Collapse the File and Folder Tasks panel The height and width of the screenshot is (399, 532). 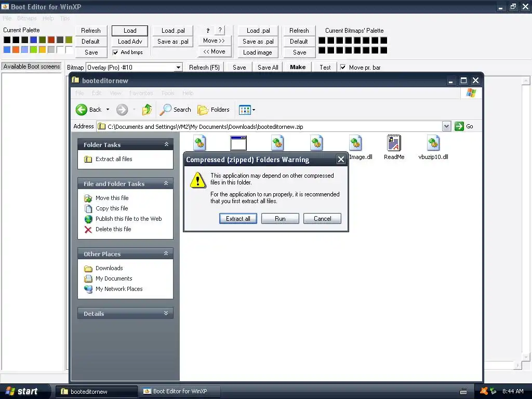click(166, 183)
